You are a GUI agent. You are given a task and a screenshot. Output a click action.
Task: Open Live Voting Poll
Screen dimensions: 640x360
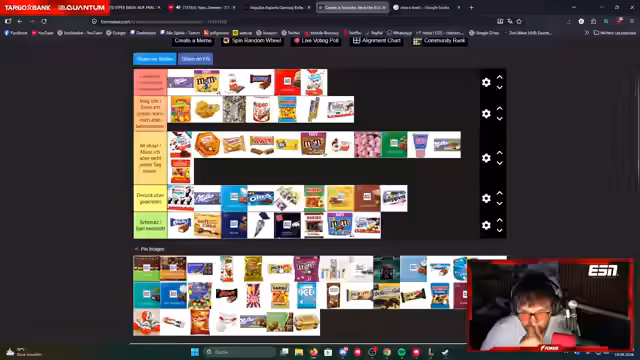(316, 40)
